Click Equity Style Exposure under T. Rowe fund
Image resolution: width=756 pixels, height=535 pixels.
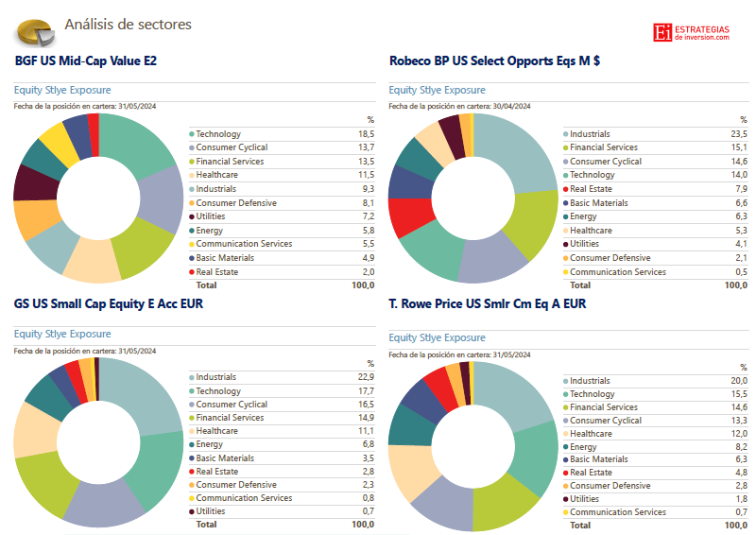(438, 337)
